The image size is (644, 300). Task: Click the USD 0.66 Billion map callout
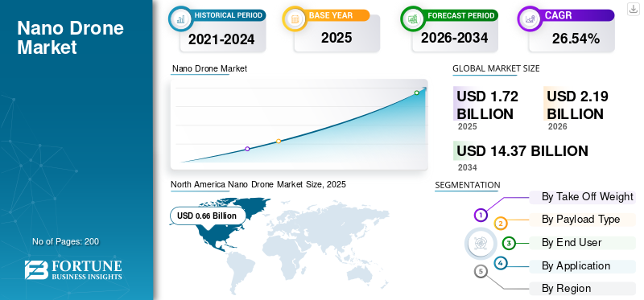[x=208, y=216]
